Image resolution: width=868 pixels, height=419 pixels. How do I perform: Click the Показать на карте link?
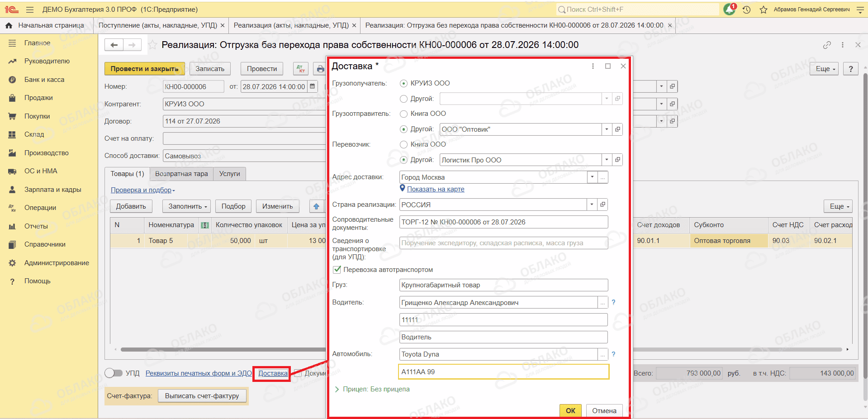point(436,189)
